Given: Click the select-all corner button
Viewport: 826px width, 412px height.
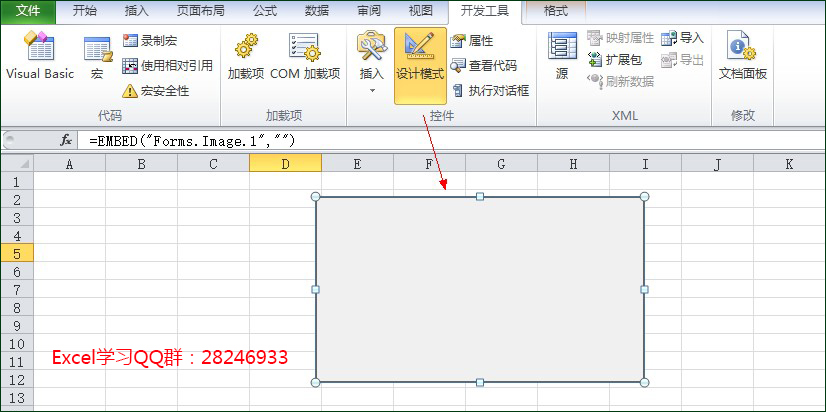Looking at the screenshot, I should 17,164.
